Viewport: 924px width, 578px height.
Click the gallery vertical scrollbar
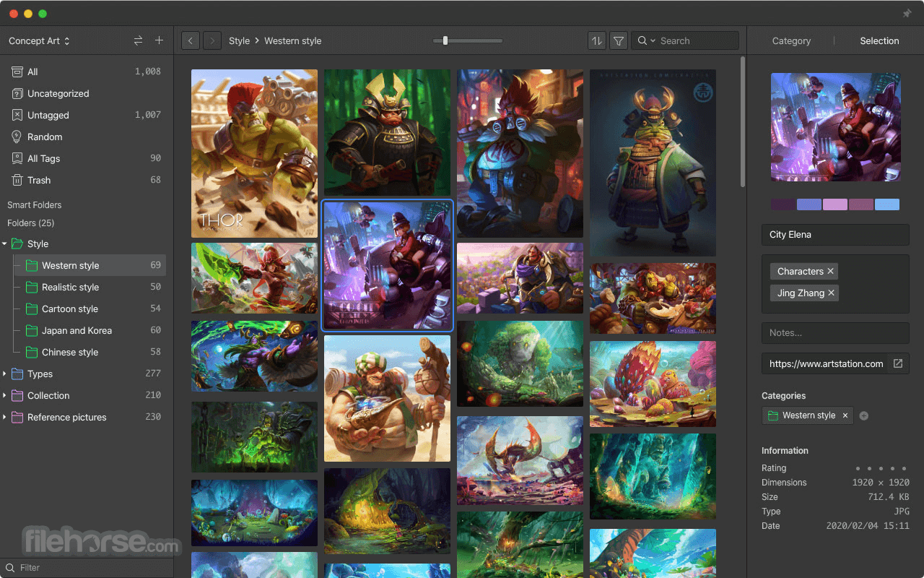coord(742,123)
